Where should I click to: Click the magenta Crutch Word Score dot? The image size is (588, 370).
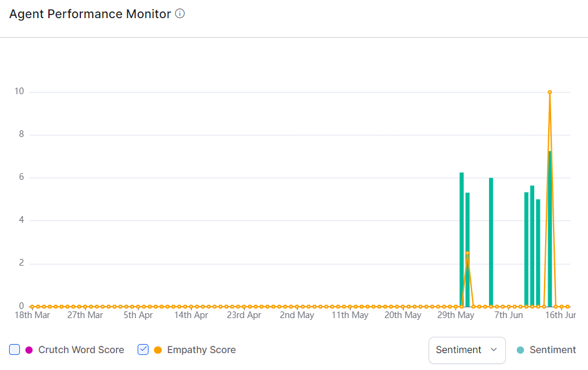[29, 350]
